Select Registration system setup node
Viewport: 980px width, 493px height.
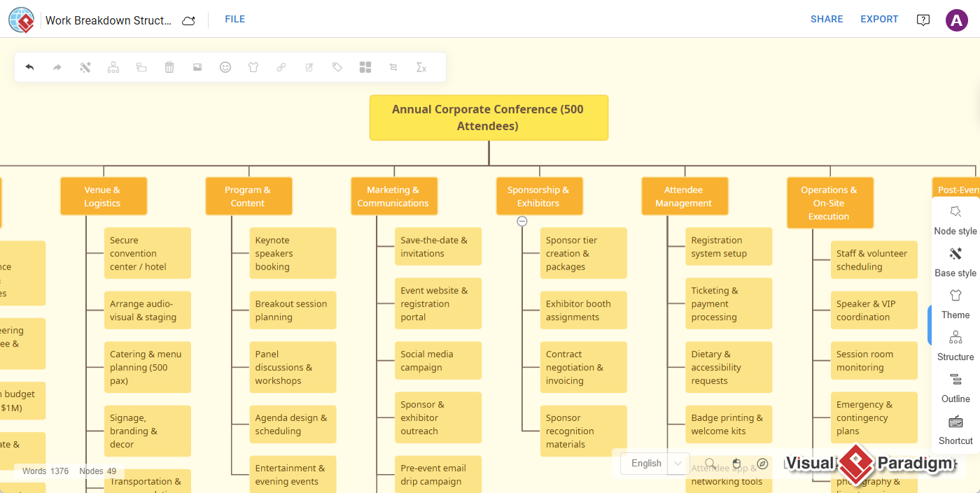(729, 246)
